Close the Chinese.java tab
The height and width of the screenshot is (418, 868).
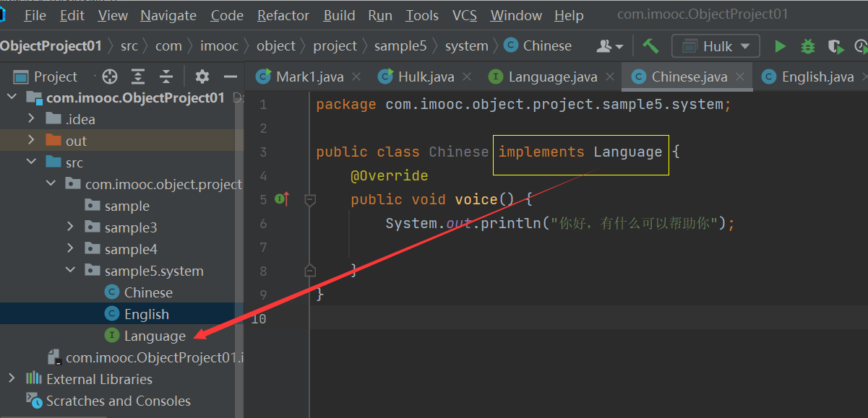point(741,77)
